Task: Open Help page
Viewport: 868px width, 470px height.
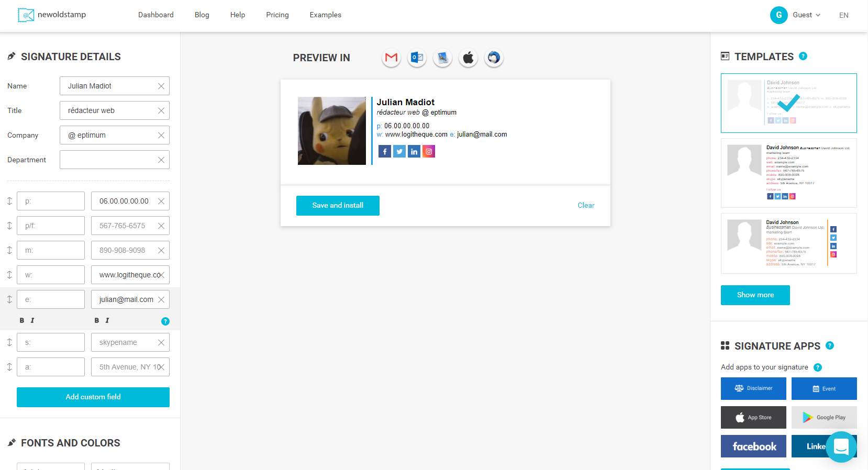Action: pyautogui.click(x=238, y=15)
